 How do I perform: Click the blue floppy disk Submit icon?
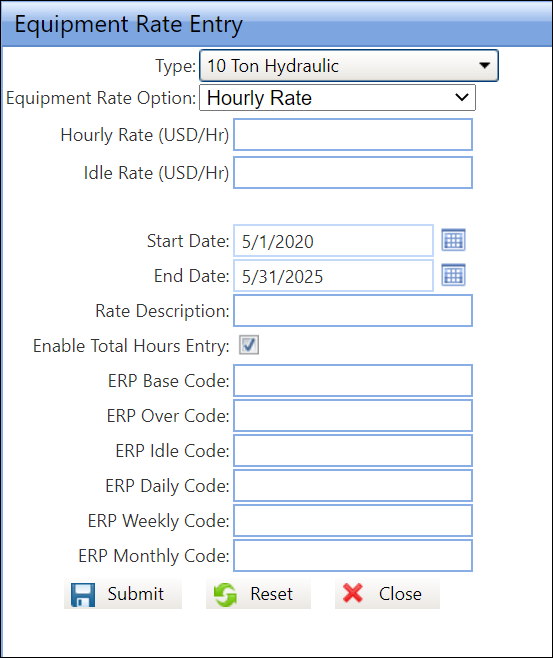point(83,594)
